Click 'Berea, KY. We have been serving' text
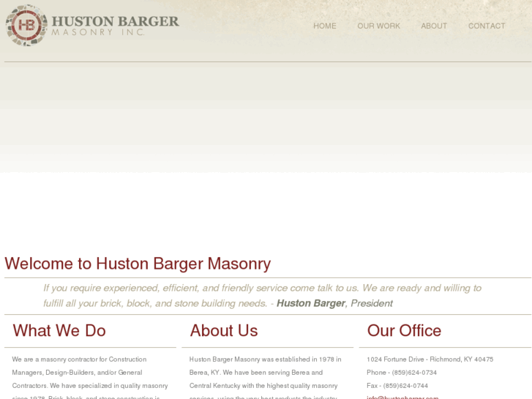 [x=239, y=373]
